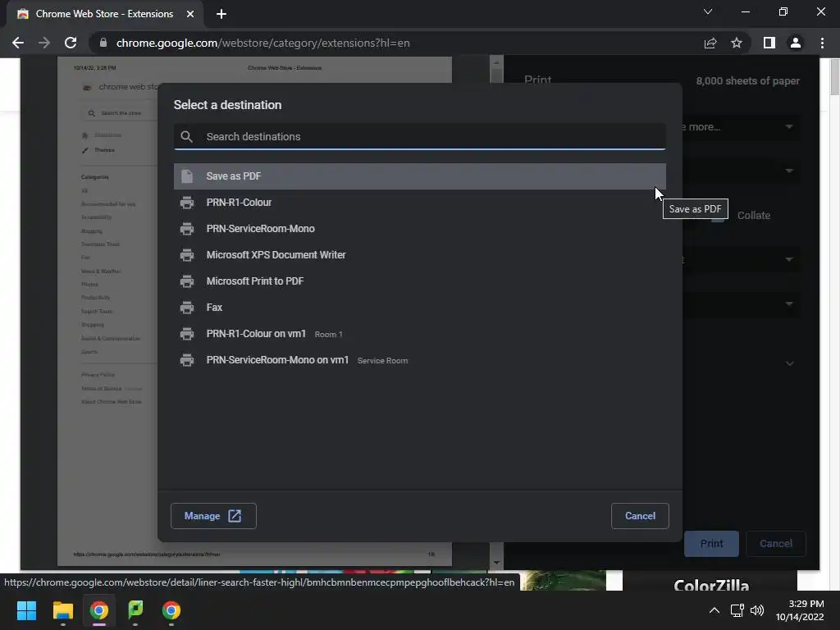Close the Chrome Web Store tab

190,14
